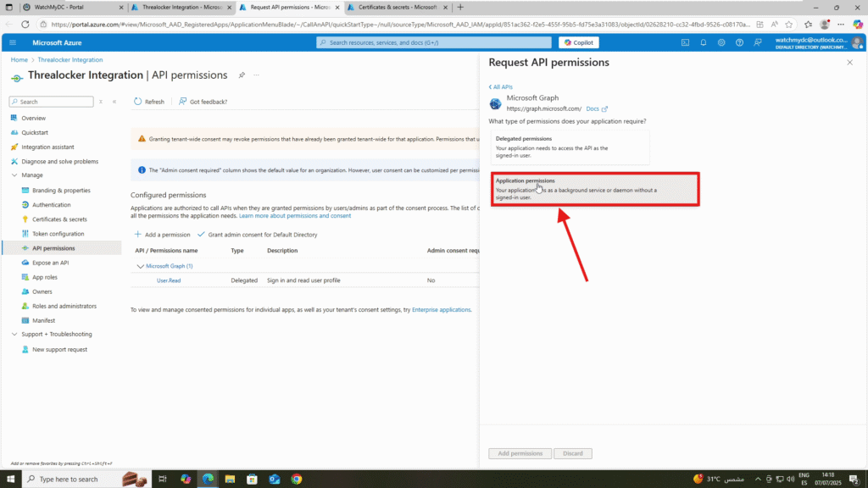Screen dimensions: 868x488
Task: Open the notifications bell
Action: pyautogui.click(x=704, y=42)
